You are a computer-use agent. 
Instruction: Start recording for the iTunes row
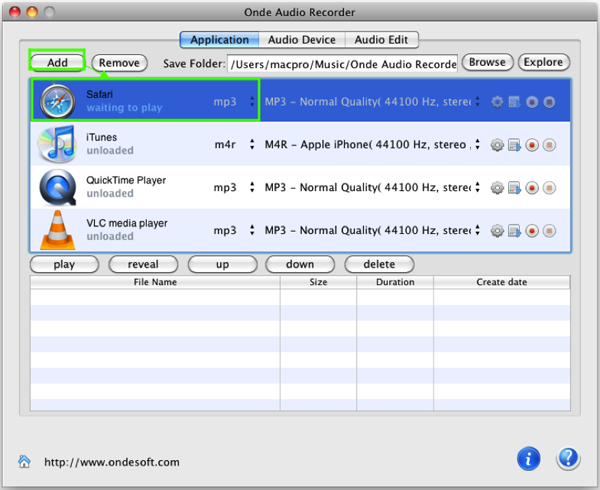[532, 145]
